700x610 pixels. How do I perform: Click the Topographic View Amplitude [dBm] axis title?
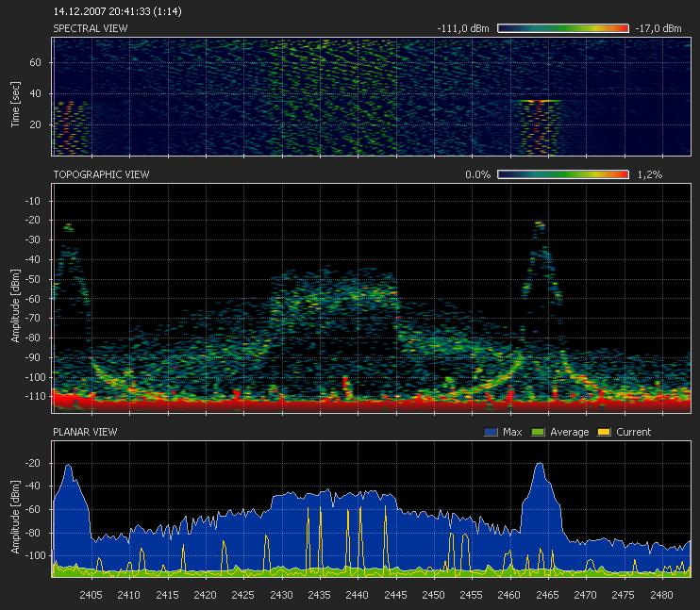click(x=16, y=306)
